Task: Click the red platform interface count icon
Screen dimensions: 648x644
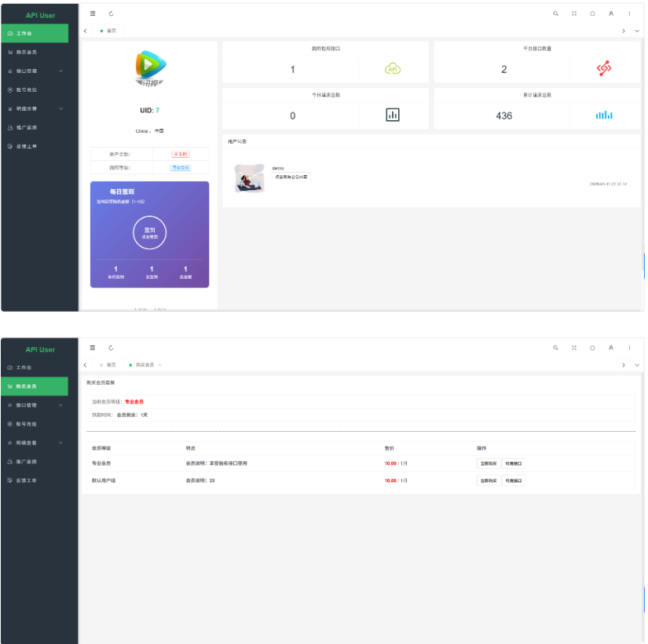Action: 603,69
